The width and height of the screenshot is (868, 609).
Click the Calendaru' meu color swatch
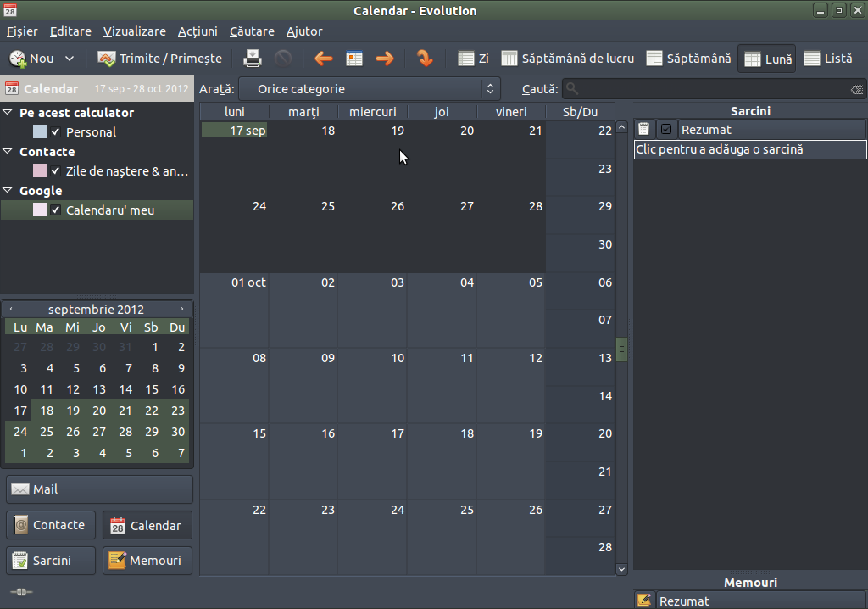click(x=40, y=210)
